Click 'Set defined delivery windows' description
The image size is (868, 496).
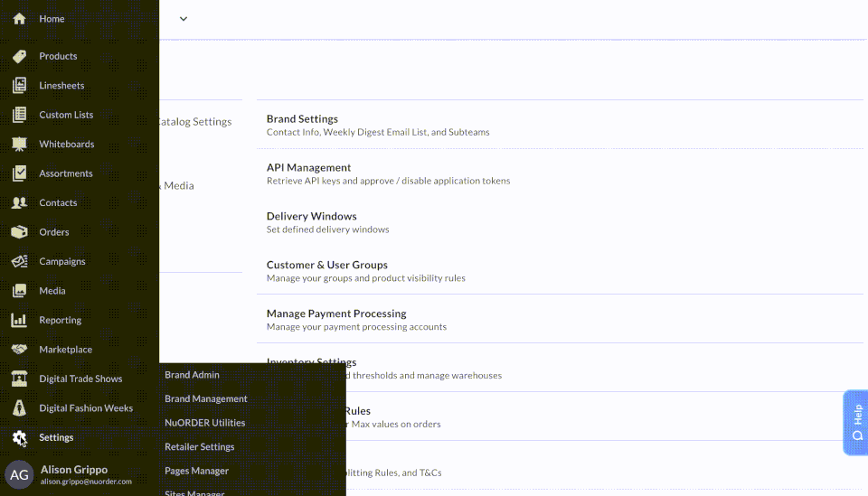(327, 229)
